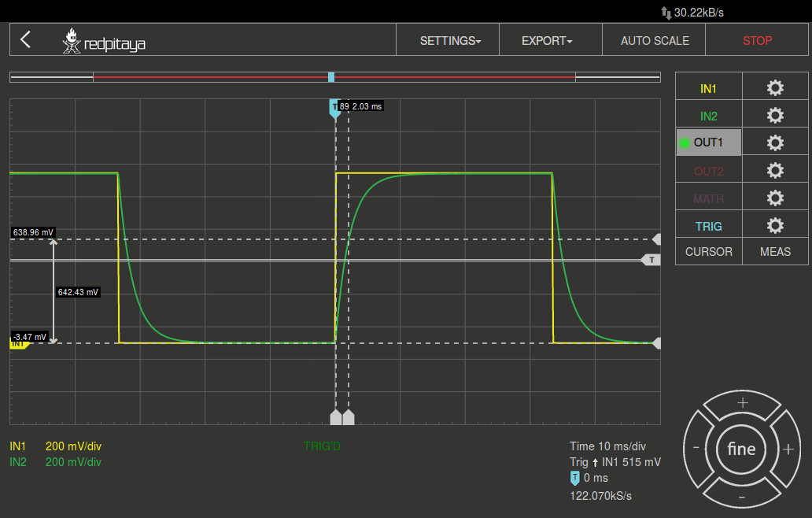Click plus at top of navigation dial
The image size is (812, 518).
pos(742,402)
